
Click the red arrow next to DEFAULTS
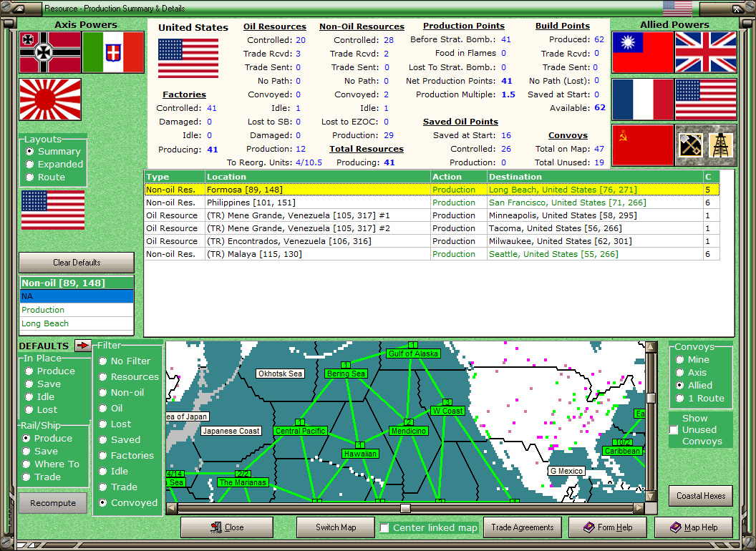[83, 345]
